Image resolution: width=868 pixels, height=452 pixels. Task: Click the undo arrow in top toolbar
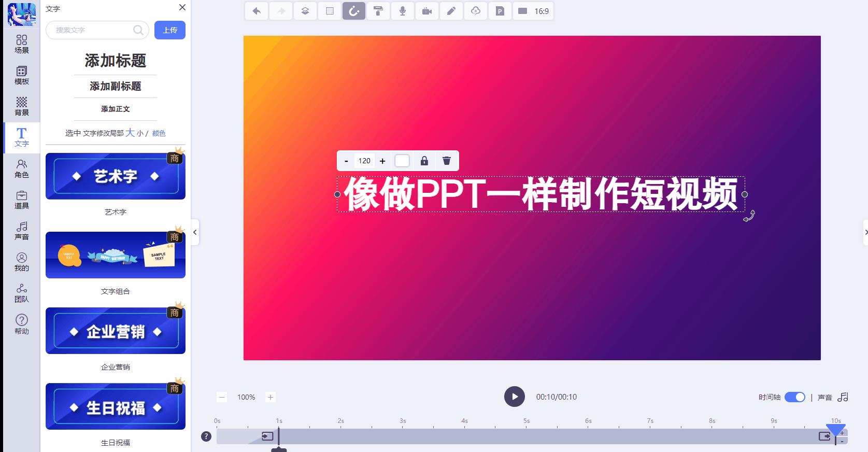click(257, 11)
